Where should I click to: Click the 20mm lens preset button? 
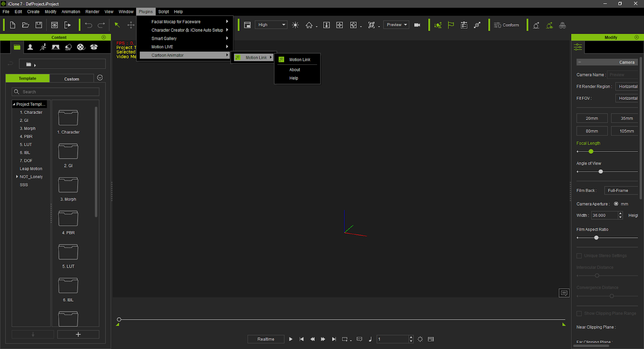coord(592,118)
